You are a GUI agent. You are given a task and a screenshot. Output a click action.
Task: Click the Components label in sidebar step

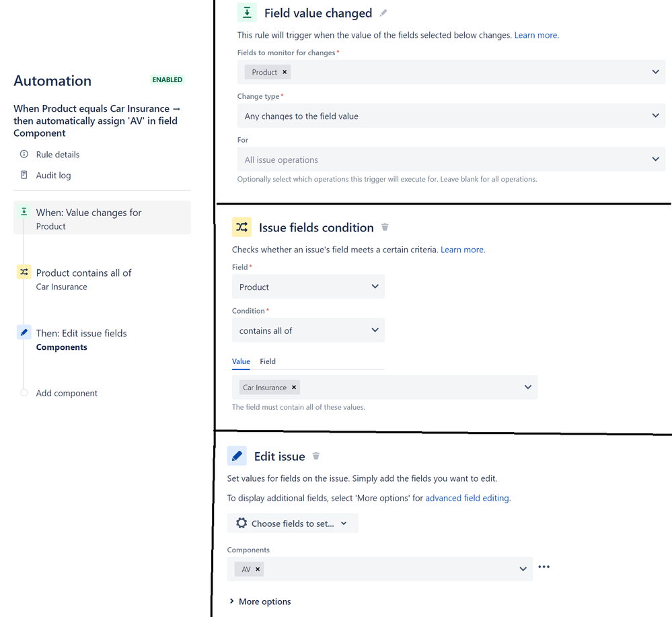tap(61, 347)
